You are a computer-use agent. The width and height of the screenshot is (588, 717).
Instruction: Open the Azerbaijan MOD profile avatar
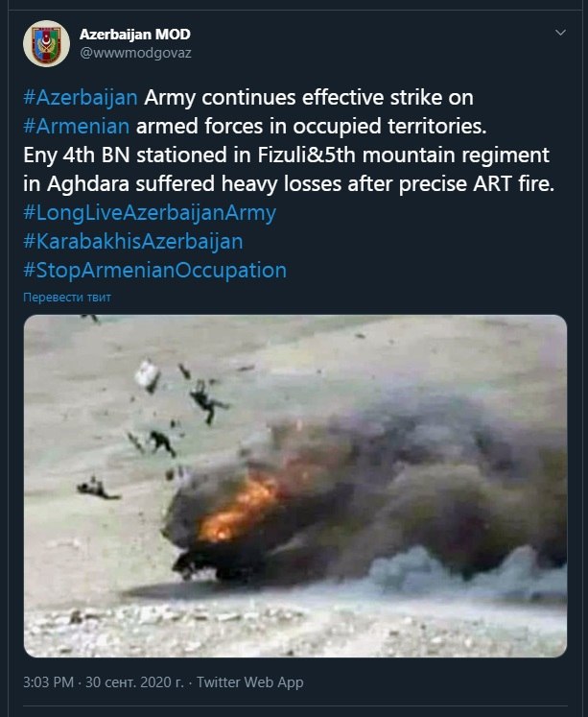[x=46, y=43]
